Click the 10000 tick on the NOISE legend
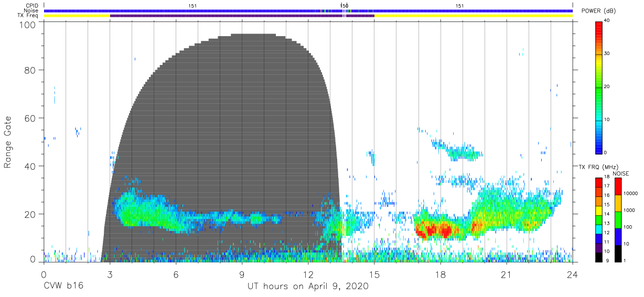Image resolution: width=644 pixels, height=297 pixels. [x=630, y=193]
